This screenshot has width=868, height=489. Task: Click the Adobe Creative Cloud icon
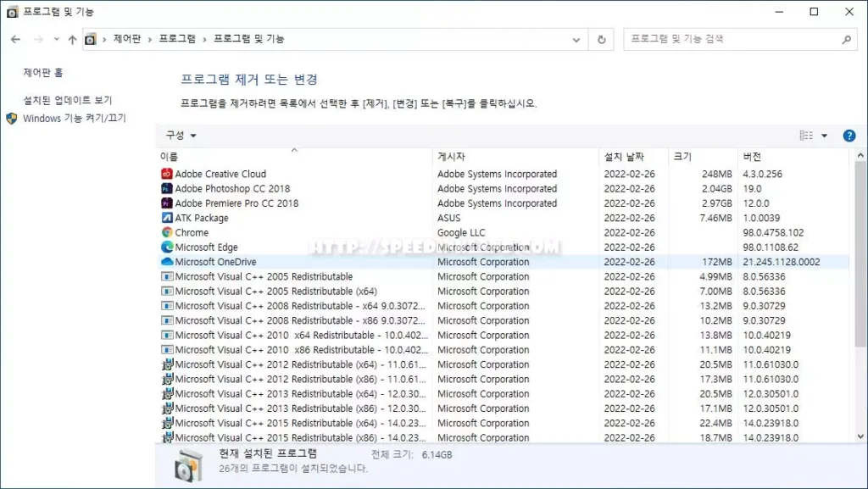pyautogui.click(x=167, y=174)
